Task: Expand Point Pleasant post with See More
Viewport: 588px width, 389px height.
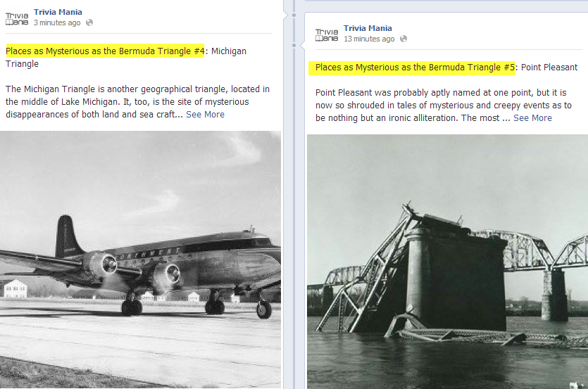Action: point(532,117)
